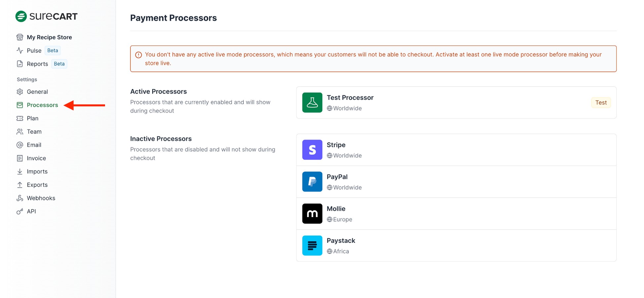Open the Plan settings page

point(32,118)
